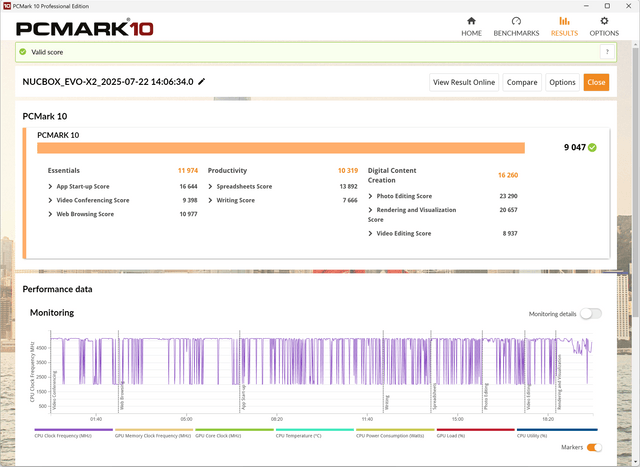Click View Result Online button

464,82
